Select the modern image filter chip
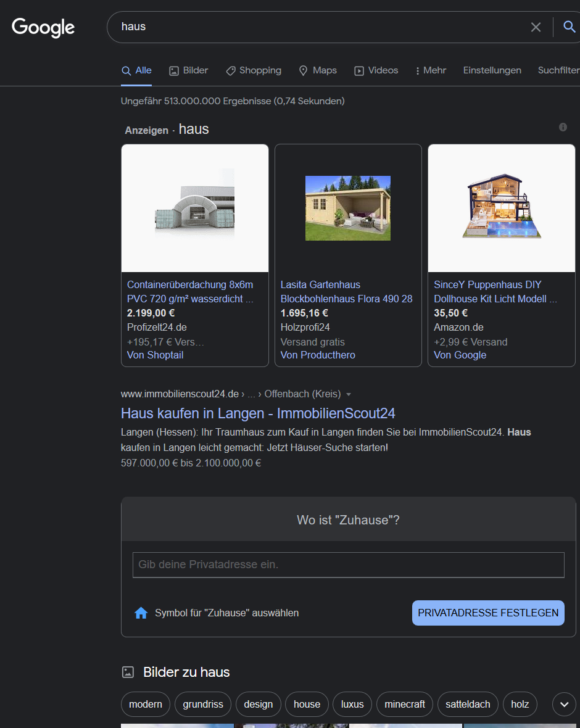 tap(146, 705)
